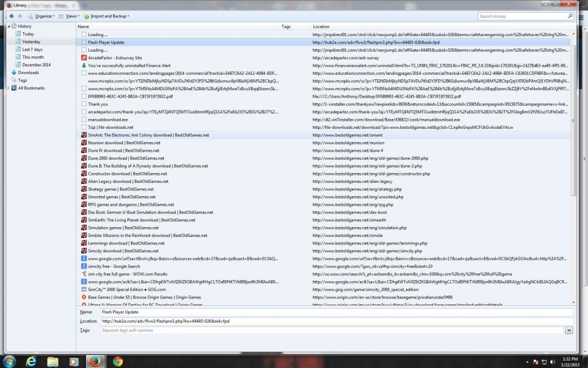Select the 'Thank you' history entry
The width and height of the screenshot is (588, 368).
[323, 104]
